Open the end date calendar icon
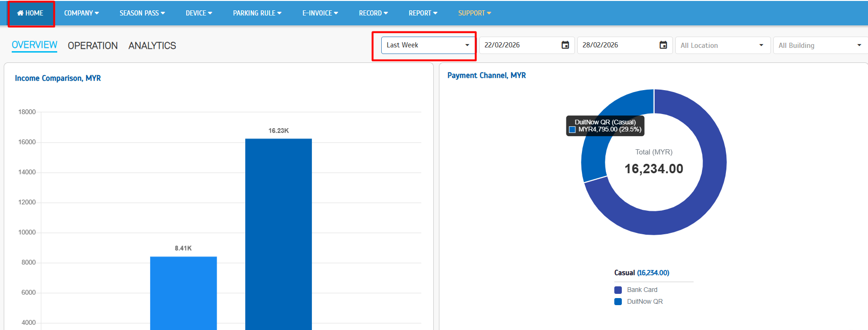 pos(663,45)
